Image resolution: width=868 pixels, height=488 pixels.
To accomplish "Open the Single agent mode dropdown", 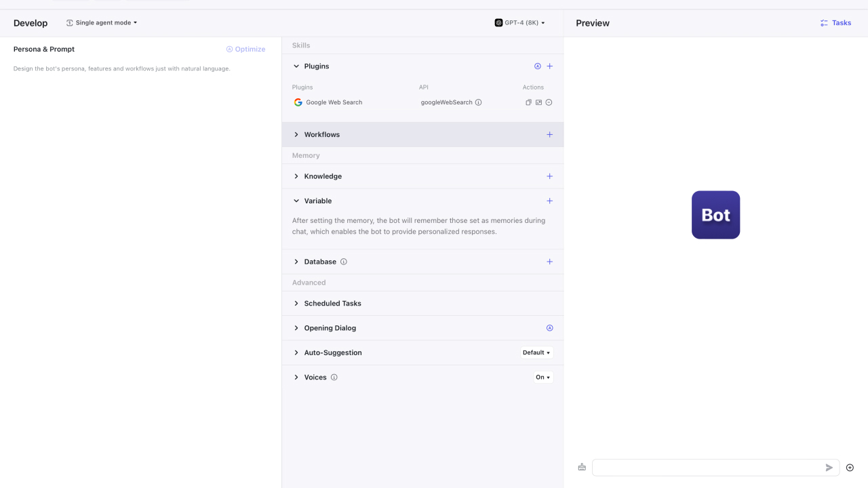I will tap(102, 23).
